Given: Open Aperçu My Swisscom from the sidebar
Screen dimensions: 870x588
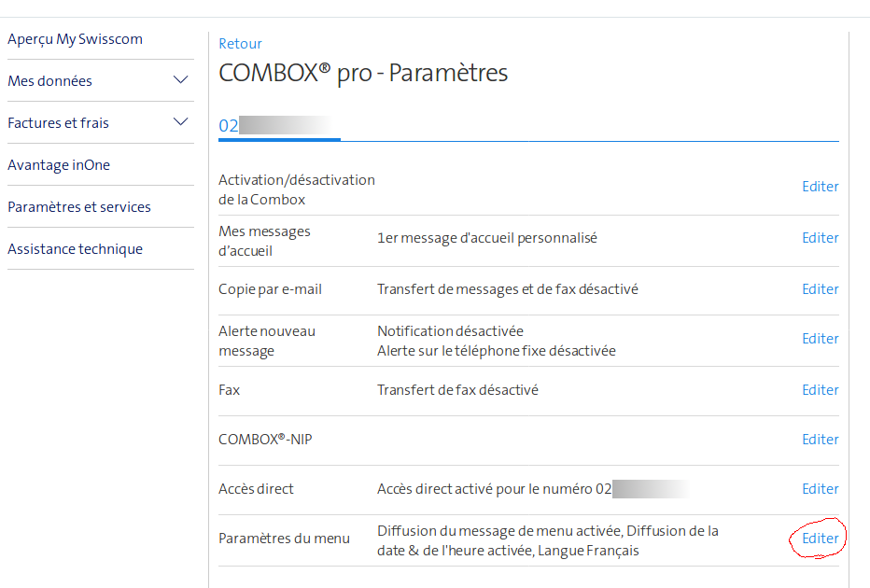Looking at the screenshot, I should [75, 38].
